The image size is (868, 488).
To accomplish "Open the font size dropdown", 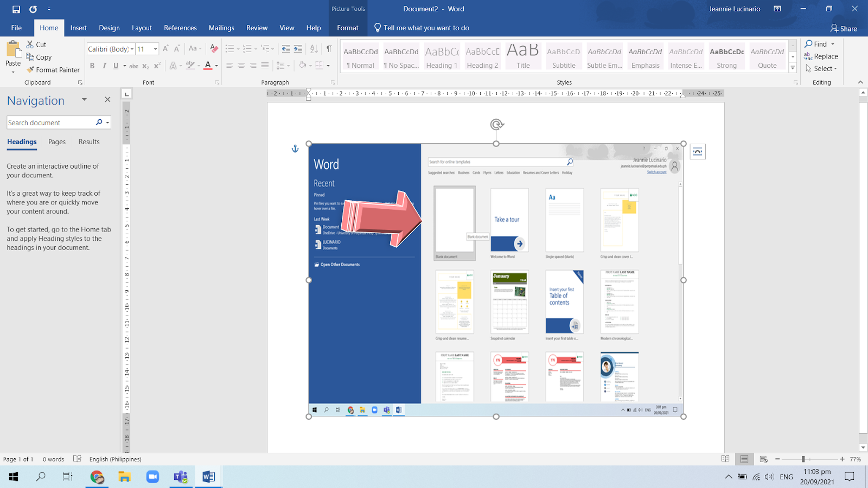I will tap(155, 49).
